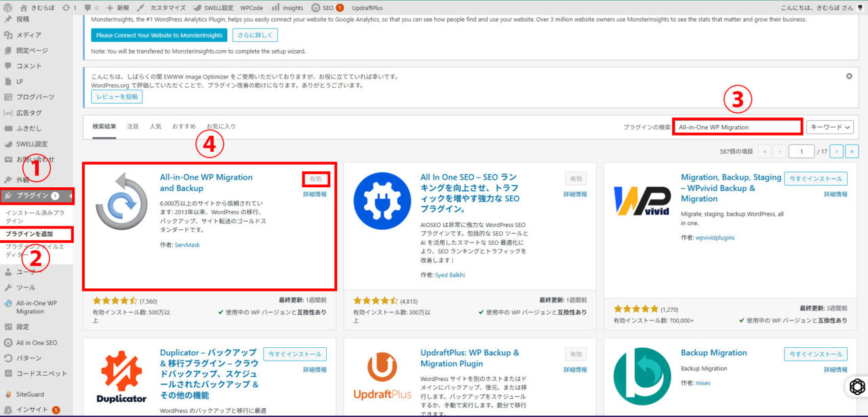Dismiss the EWWW Image Optimizer notice
868x417 pixels.
point(849,76)
